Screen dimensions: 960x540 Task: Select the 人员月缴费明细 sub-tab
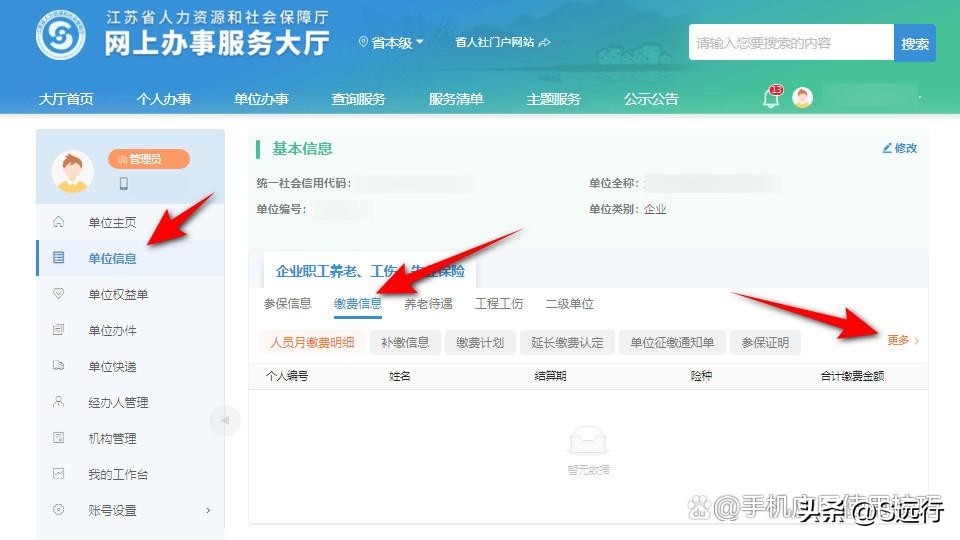312,342
